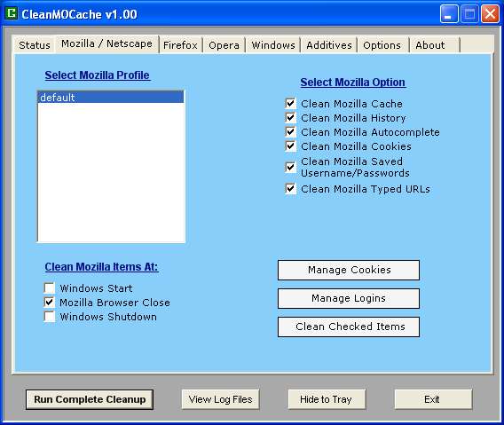Toggle Clean Mozilla Typed URLs
Image resolution: width=504 pixels, height=425 pixels.
tap(290, 189)
